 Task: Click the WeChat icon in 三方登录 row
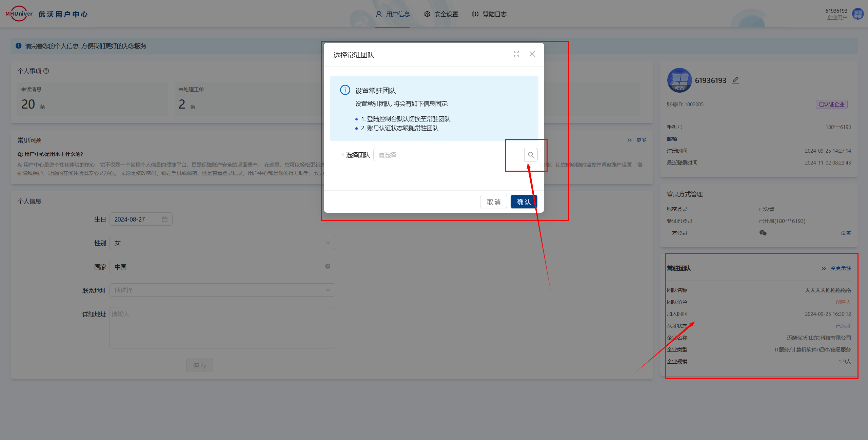(763, 233)
